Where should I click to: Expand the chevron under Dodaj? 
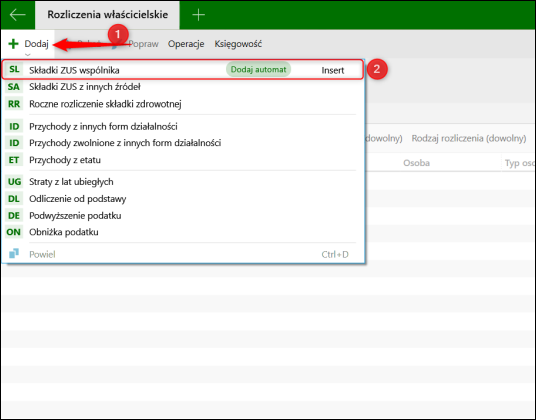28,55
